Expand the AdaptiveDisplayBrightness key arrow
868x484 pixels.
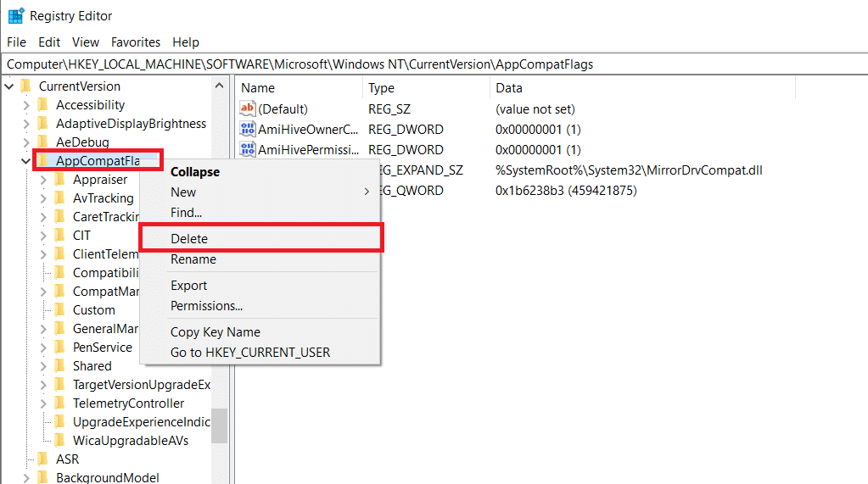(26, 124)
